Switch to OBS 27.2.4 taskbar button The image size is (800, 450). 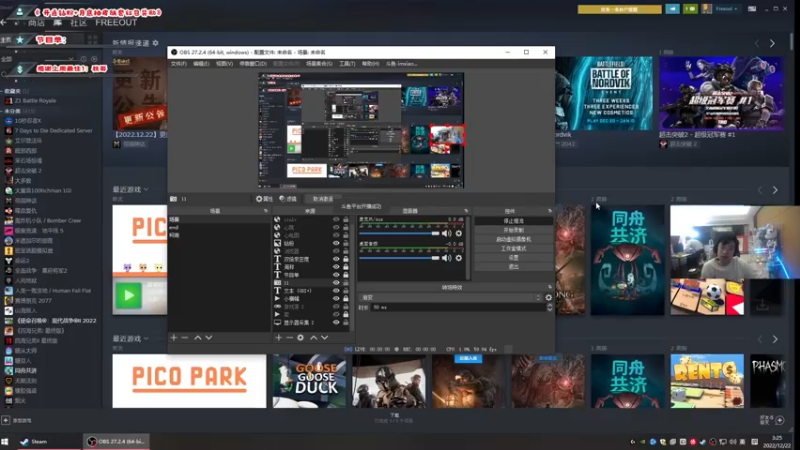point(116,441)
